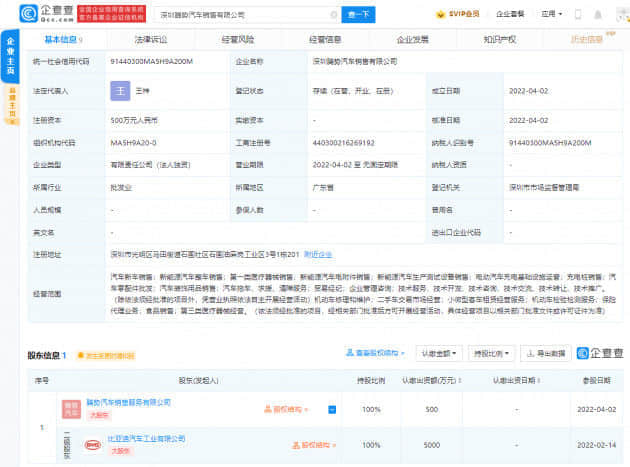Expand 查看股权结构 dropdown
The image size is (630, 467).
point(375,353)
